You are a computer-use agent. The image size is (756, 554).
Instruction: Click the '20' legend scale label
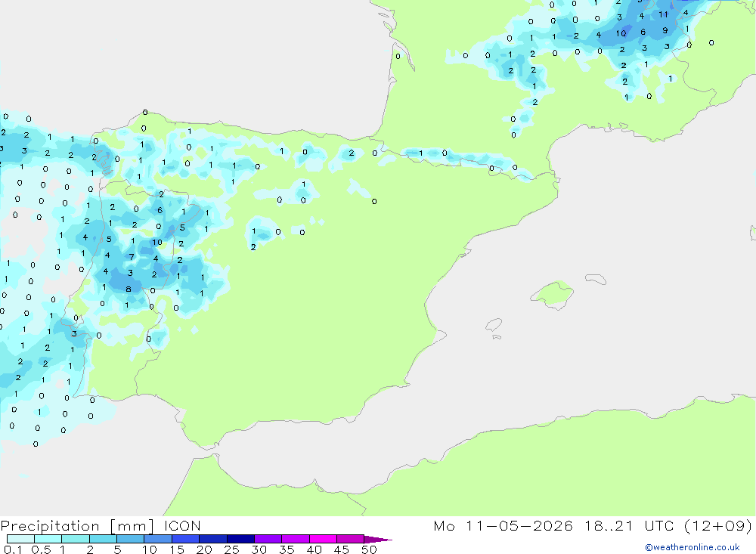pyautogui.click(x=204, y=549)
